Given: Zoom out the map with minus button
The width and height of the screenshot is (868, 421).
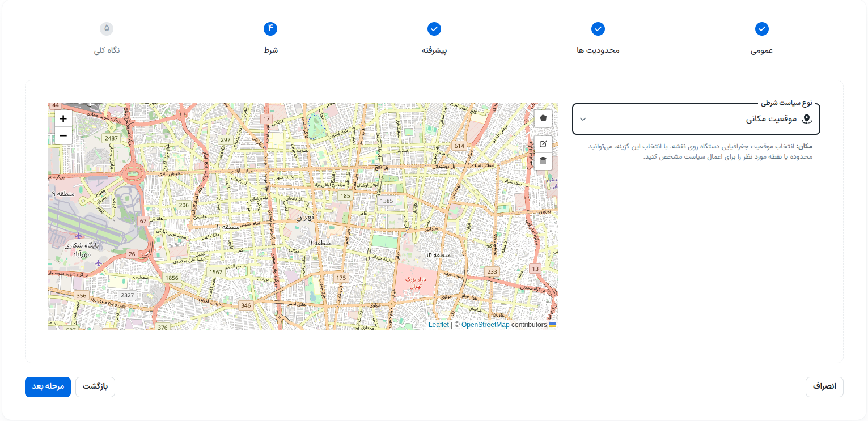Looking at the screenshot, I should [x=63, y=135].
